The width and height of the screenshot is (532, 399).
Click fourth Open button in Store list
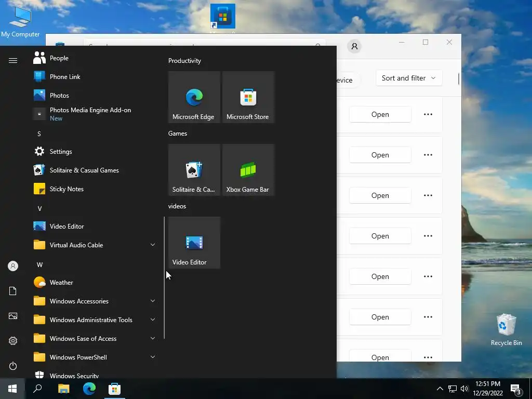tap(380, 236)
